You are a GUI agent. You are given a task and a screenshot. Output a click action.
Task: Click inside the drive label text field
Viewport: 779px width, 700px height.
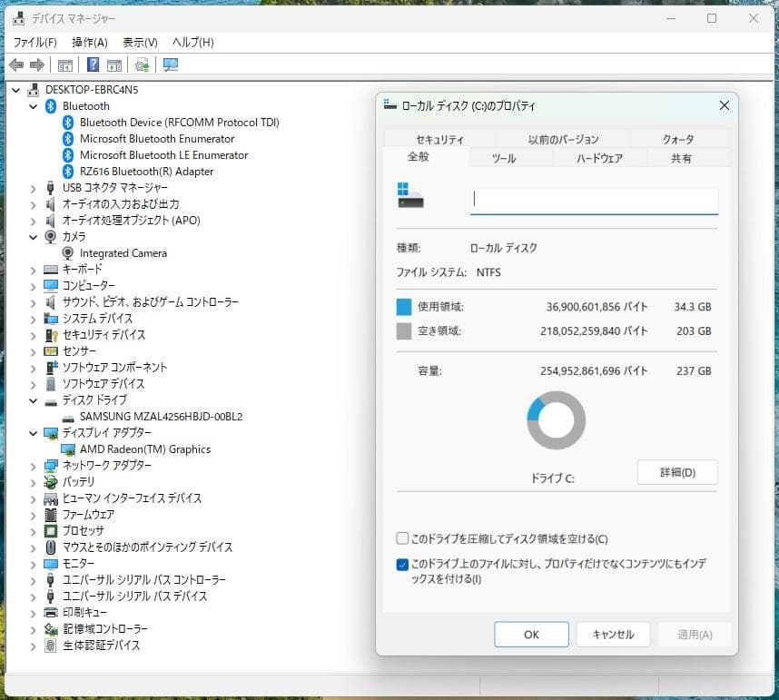click(x=595, y=200)
